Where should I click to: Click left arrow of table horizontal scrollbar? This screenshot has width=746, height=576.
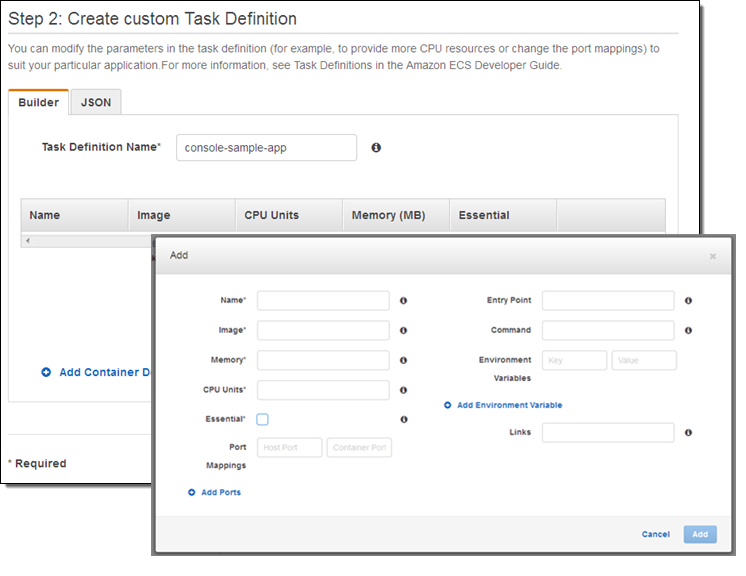click(27, 241)
